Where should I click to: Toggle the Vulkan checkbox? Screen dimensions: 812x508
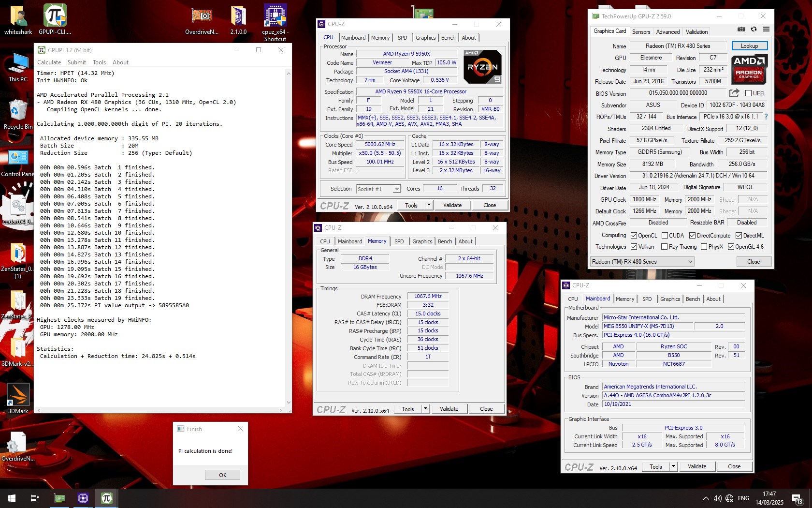[634, 247]
